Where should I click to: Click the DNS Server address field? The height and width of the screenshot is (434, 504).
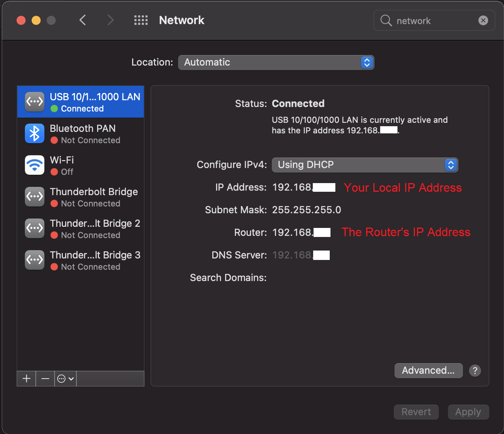pos(301,255)
